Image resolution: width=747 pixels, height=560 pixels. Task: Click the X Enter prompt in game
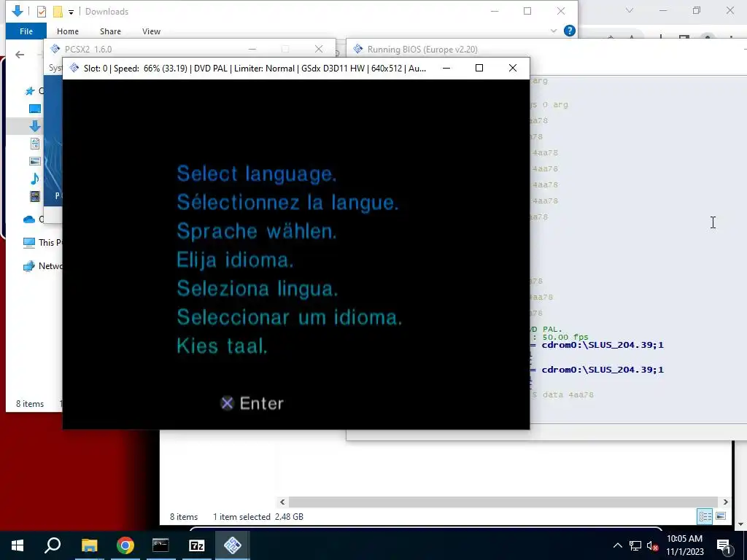[x=252, y=403]
